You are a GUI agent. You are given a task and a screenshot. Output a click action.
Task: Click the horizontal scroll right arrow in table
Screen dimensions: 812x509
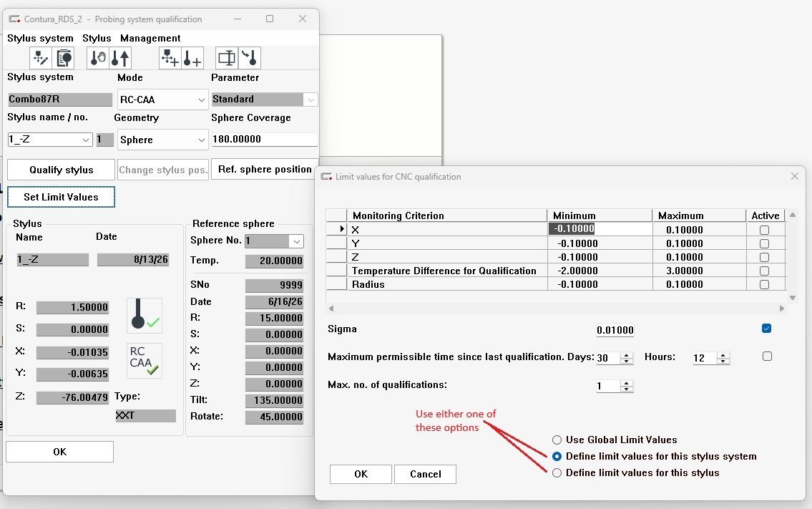tap(782, 309)
